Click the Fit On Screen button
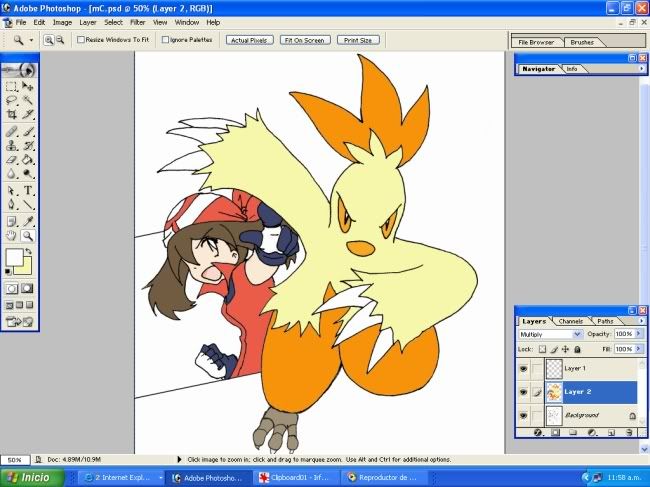The height and width of the screenshot is (487, 650). tap(302, 40)
